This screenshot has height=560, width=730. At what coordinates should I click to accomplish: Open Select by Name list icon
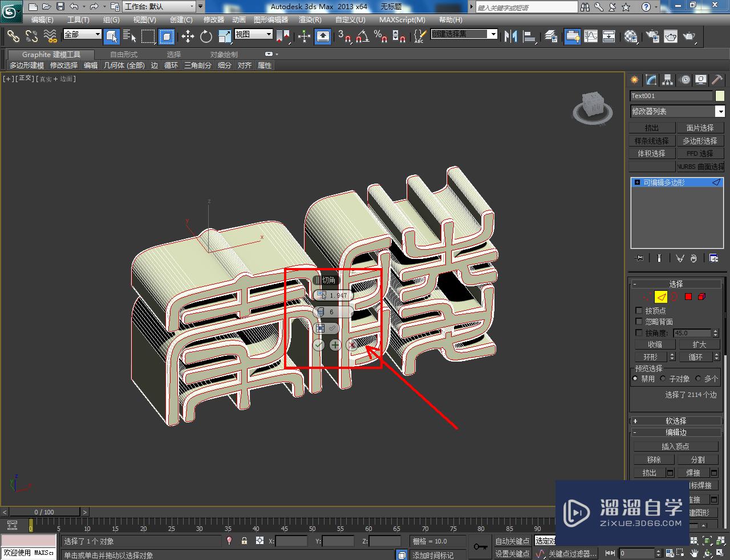point(130,36)
